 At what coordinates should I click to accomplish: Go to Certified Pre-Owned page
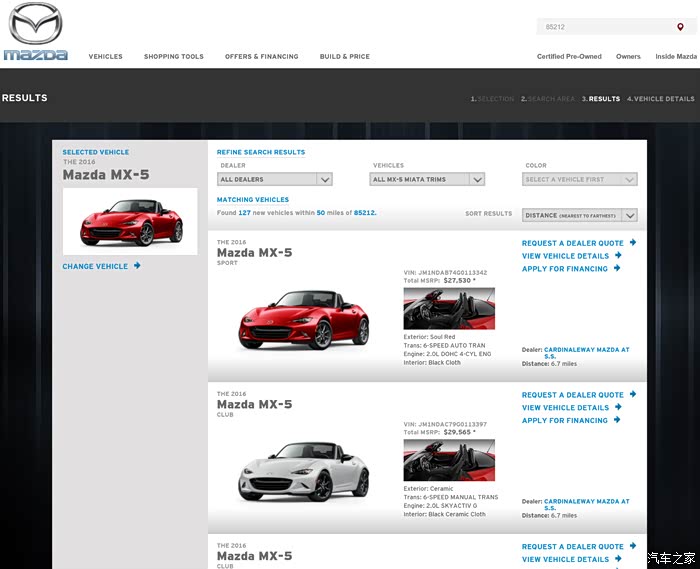[569, 57]
